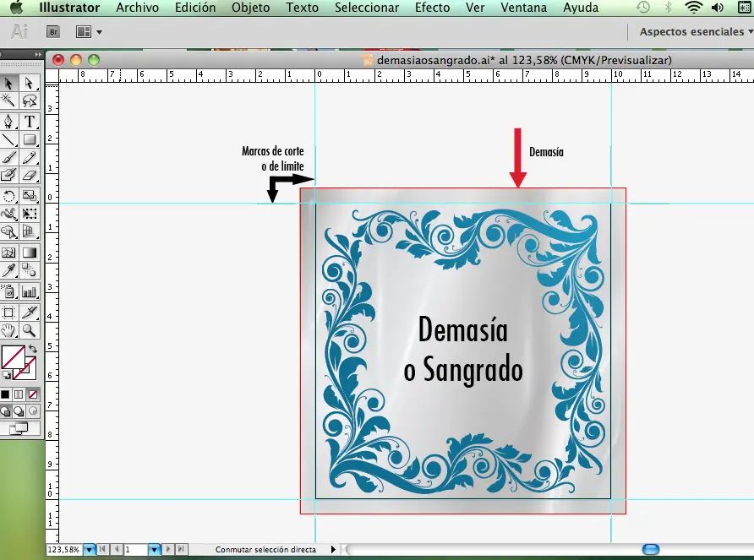Choose the Rectangle tool
Image resolution: width=754 pixels, height=560 pixels.
coord(29,139)
